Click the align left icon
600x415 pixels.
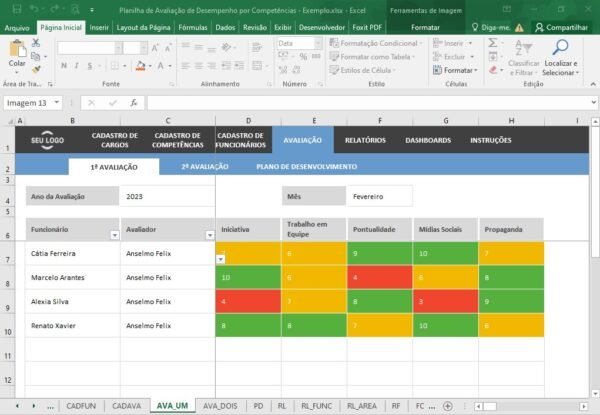click(x=186, y=66)
